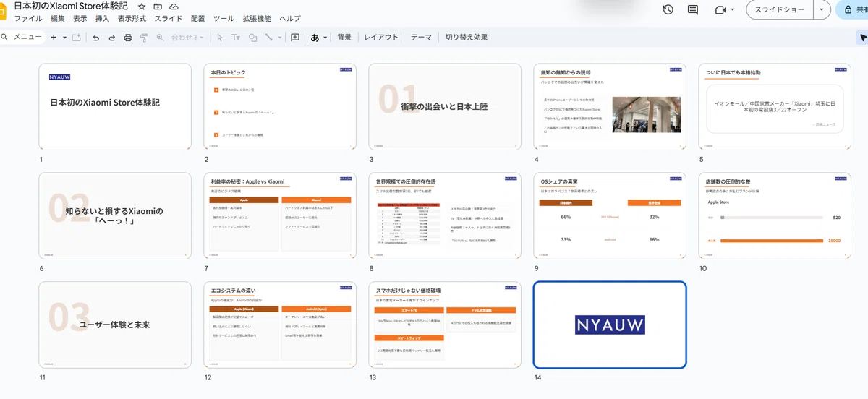Click the 背景 background button
868x399 pixels.
344,37
